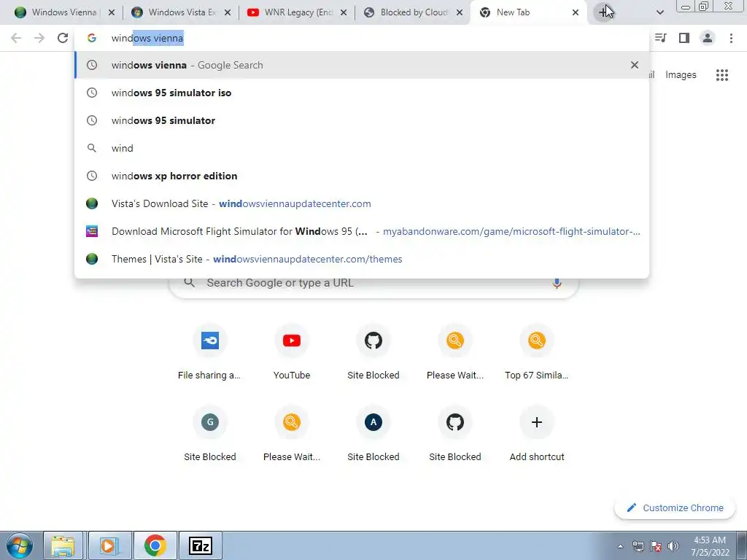This screenshot has height=560, width=747.
Task: Open the Google apps grid
Action: pos(722,75)
